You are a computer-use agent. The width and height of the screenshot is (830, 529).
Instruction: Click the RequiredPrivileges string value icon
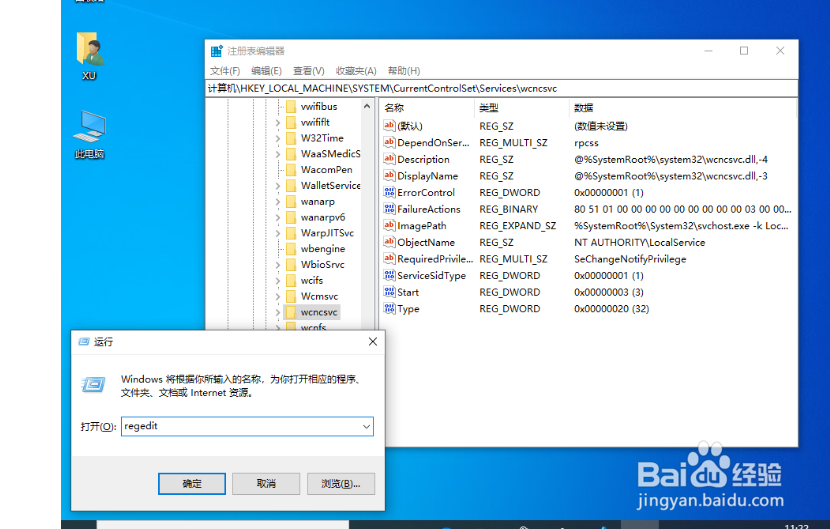coord(389,258)
